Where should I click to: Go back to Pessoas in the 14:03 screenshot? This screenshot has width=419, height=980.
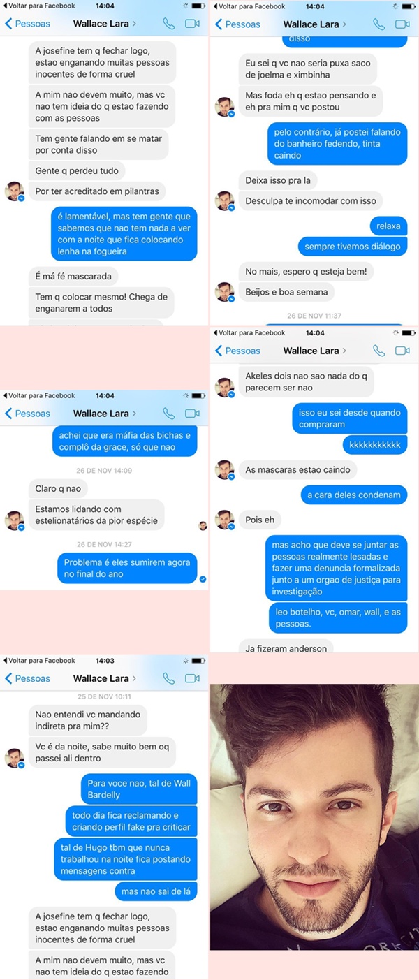tap(27, 678)
